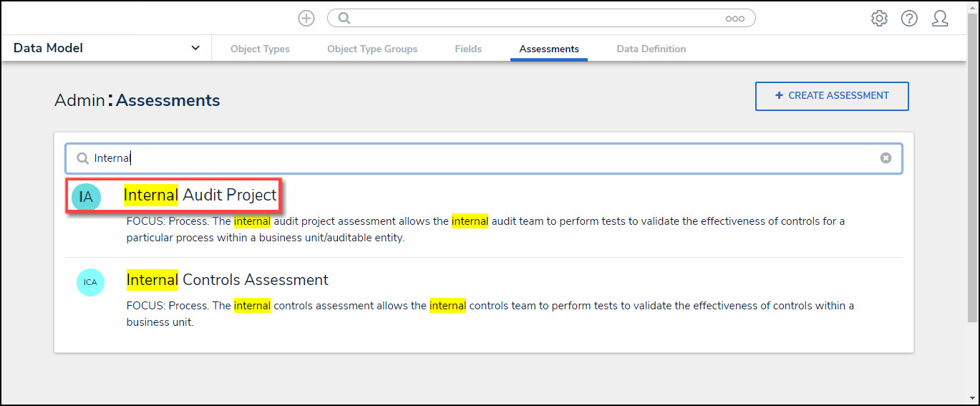The height and width of the screenshot is (406, 980).
Task: Go to the Fields tab
Action: [468, 49]
